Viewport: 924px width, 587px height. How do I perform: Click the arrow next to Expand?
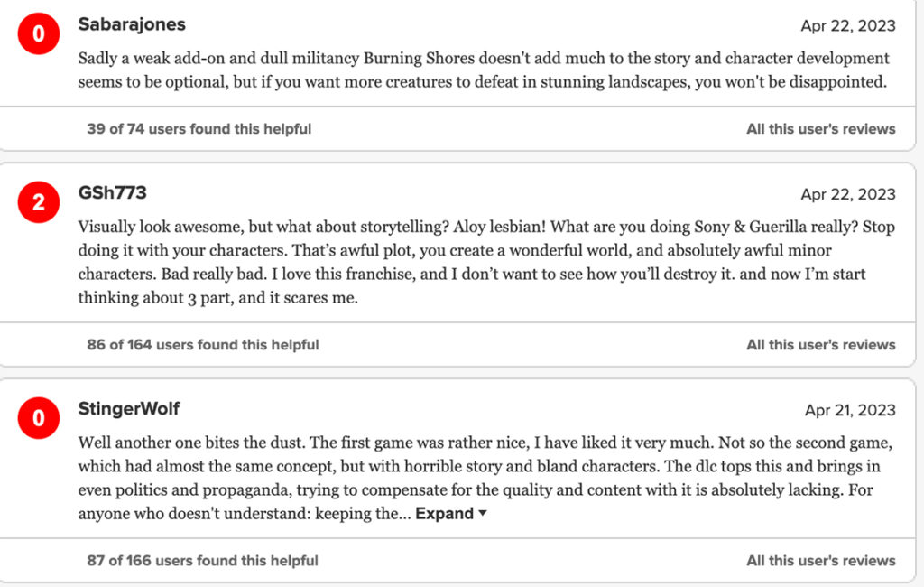point(483,514)
